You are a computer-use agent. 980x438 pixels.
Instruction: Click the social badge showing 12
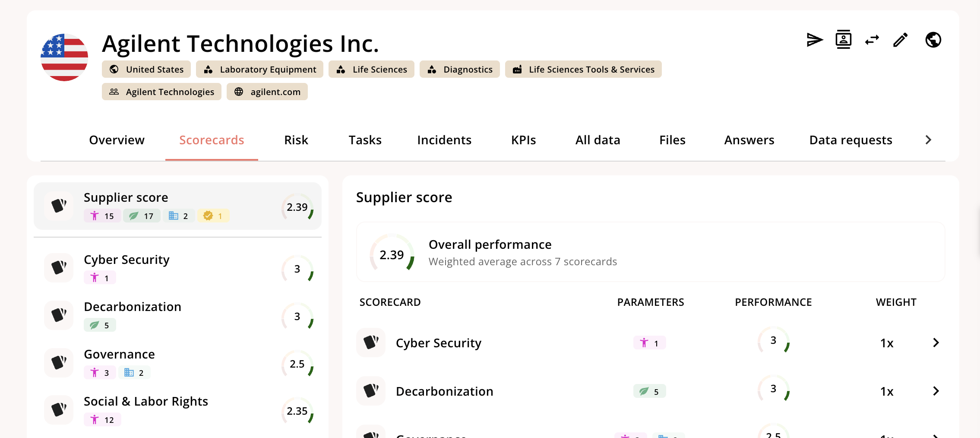(102, 419)
